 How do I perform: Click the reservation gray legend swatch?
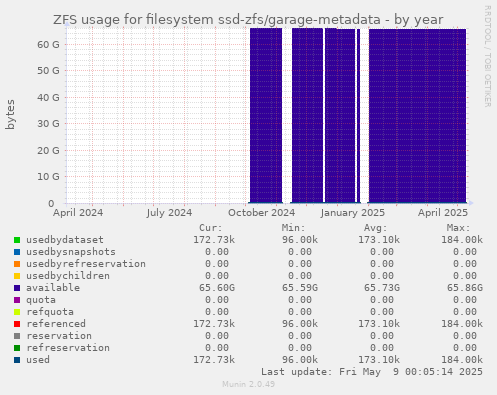coord(17,336)
